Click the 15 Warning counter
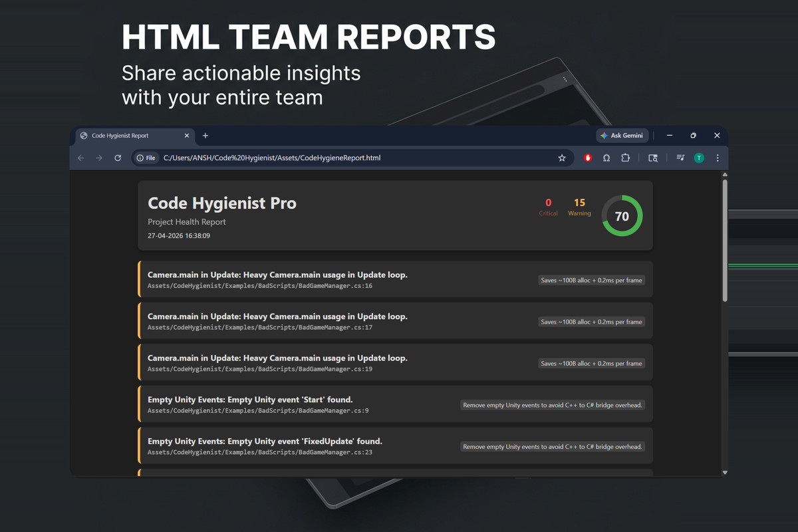 (x=579, y=207)
